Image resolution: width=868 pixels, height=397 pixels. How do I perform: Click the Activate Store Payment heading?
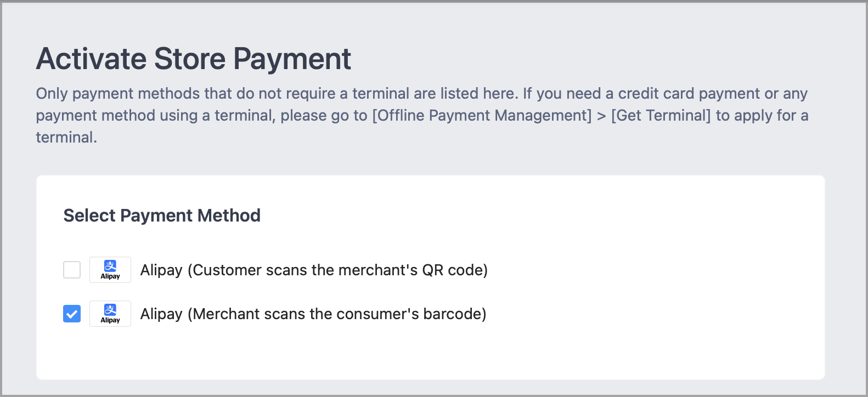pyautogui.click(x=193, y=59)
